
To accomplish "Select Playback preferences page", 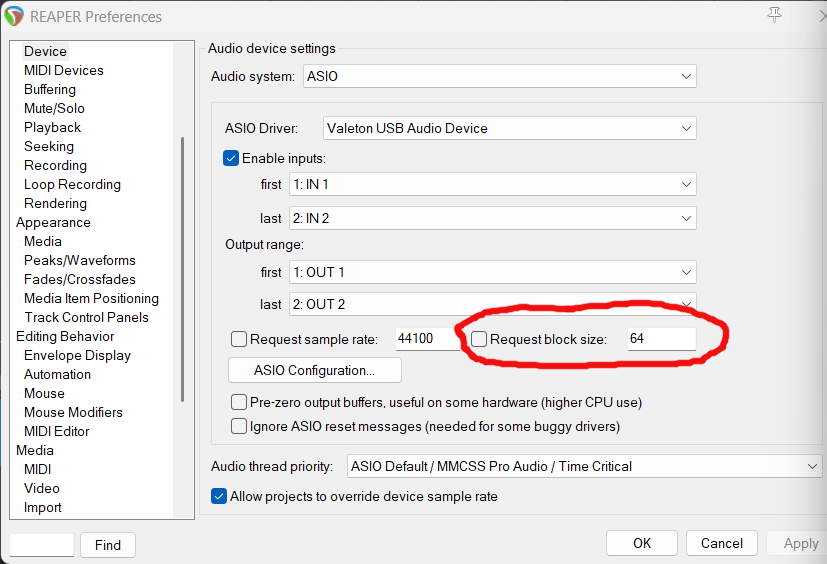I will [x=52, y=127].
